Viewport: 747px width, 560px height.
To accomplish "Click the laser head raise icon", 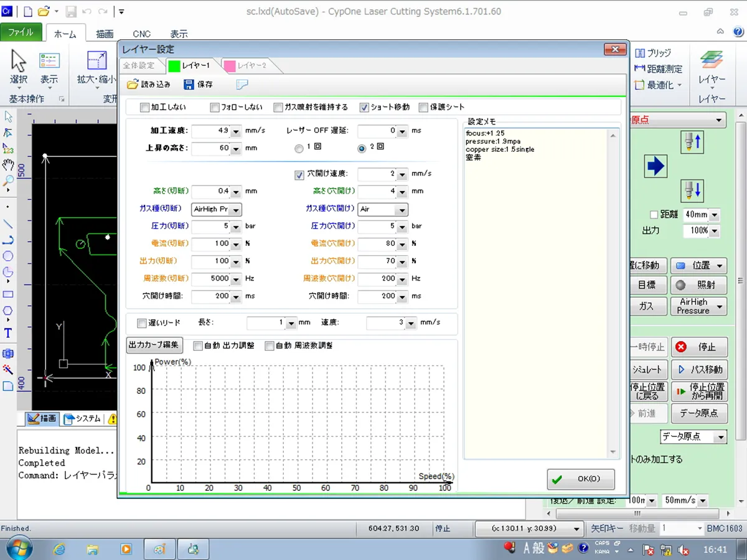I will pyautogui.click(x=693, y=142).
